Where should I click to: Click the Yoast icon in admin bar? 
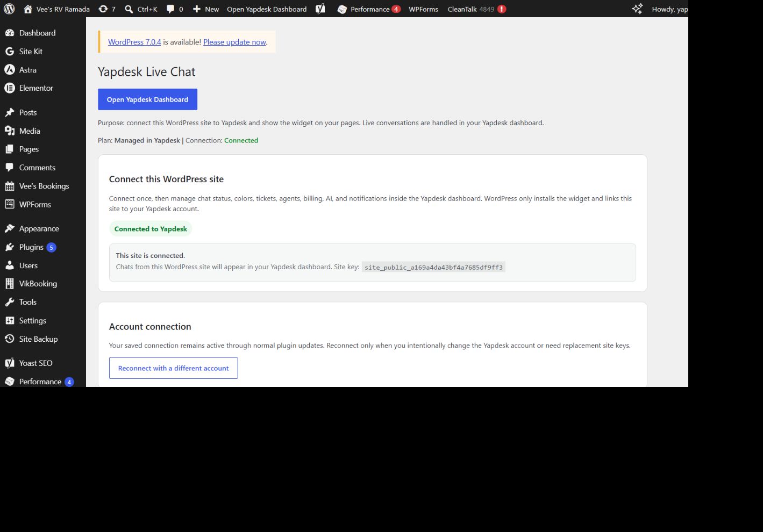point(320,9)
